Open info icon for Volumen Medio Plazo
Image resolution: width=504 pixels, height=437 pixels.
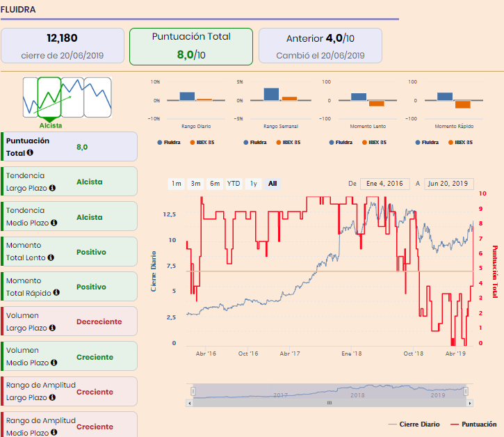tap(54, 363)
